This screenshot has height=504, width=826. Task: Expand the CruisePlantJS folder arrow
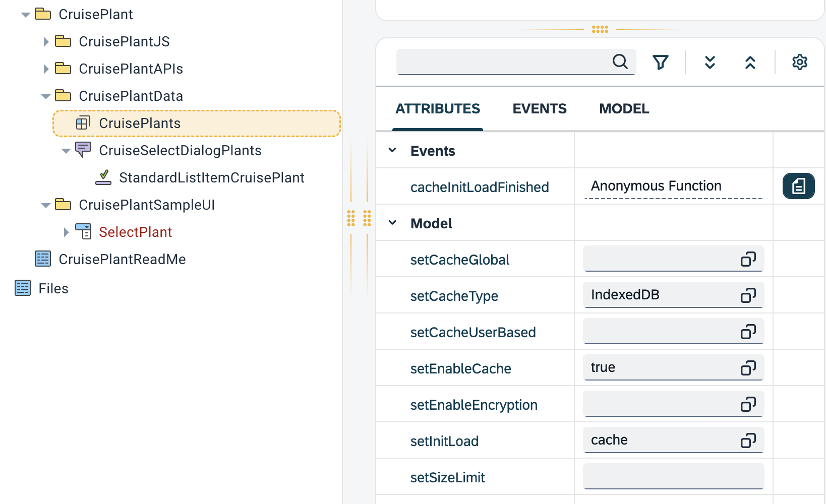(x=46, y=42)
